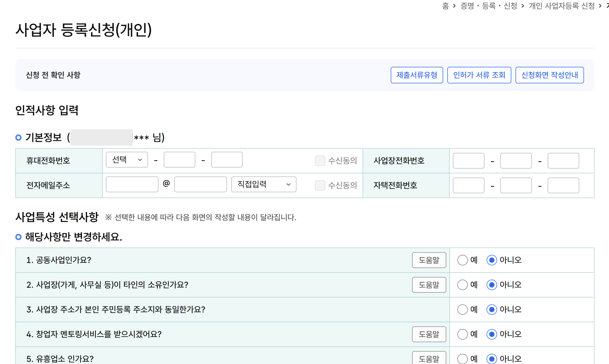
Task: Open 도움말 for 유흥업소 question
Action: pos(429,358)
